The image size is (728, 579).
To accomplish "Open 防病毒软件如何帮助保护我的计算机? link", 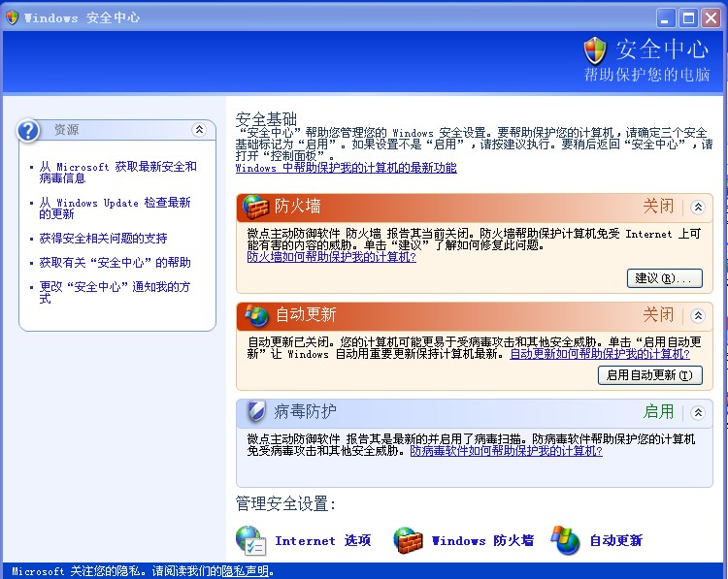I will point(506,451).
